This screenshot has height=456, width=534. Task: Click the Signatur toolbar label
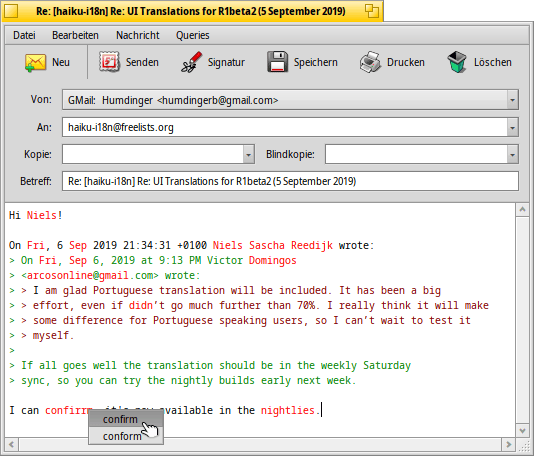(x=226, y=62)
